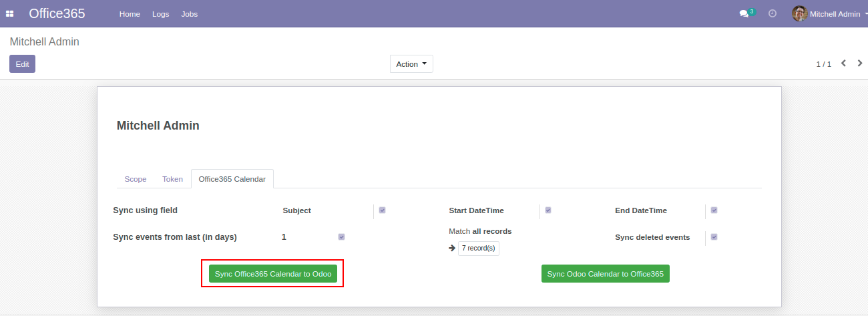Switch to the Token tab

pyautogui.click(x=172, y=179)
